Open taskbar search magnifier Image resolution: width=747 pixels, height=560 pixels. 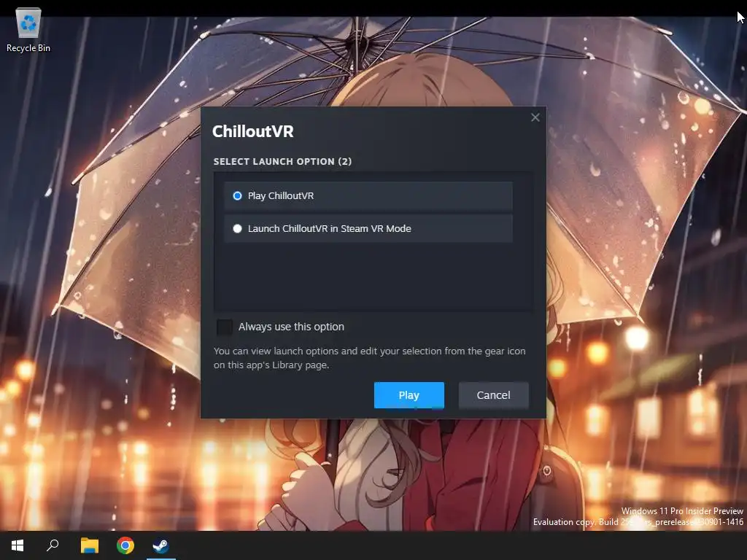(53, 545)
